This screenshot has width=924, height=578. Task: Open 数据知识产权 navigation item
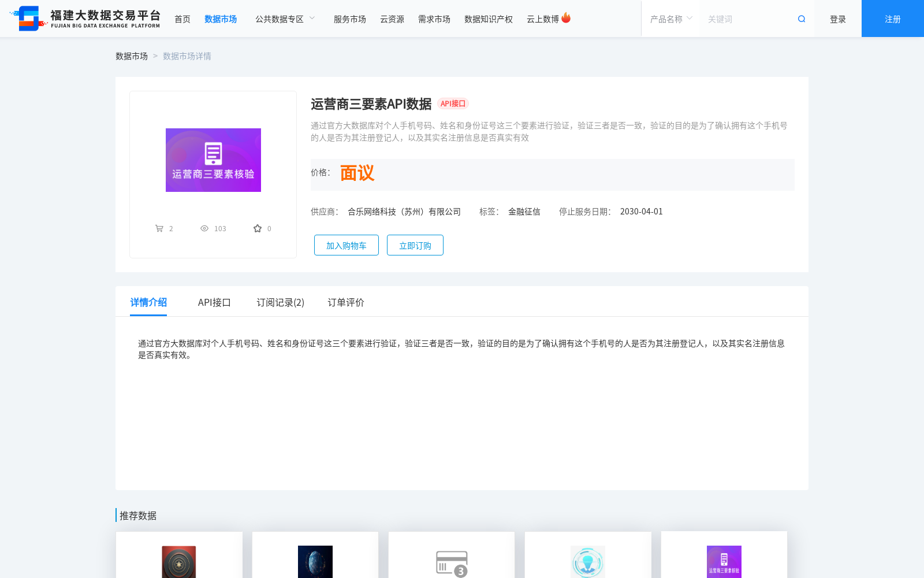[489, 19]
